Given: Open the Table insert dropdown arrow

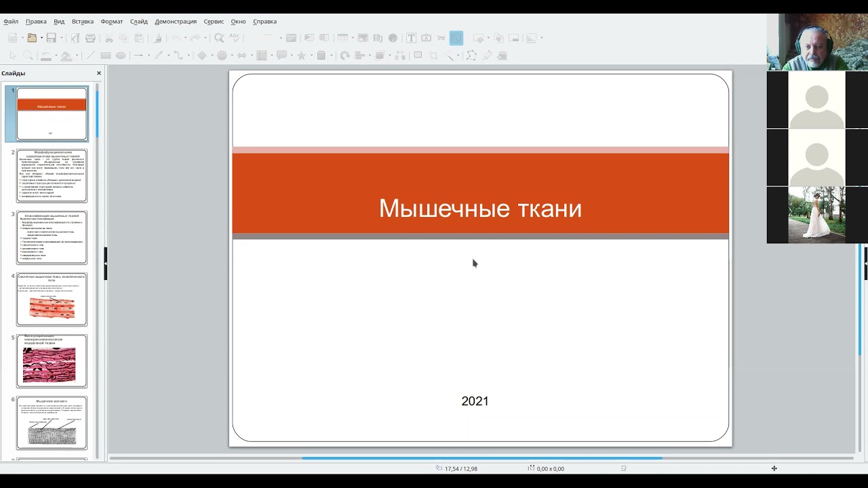Looking at the screenshot, I should click(x=353, y=38).
